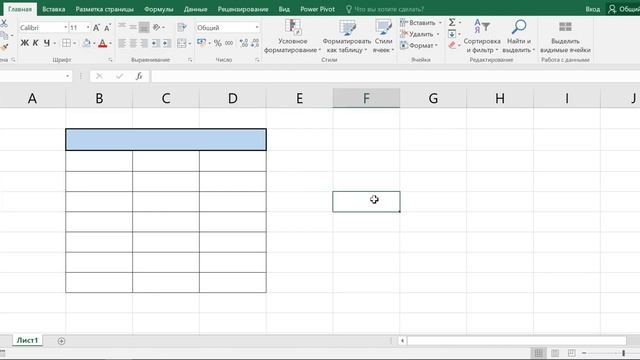Open the Calibri font name dropdown

point(65,27)
